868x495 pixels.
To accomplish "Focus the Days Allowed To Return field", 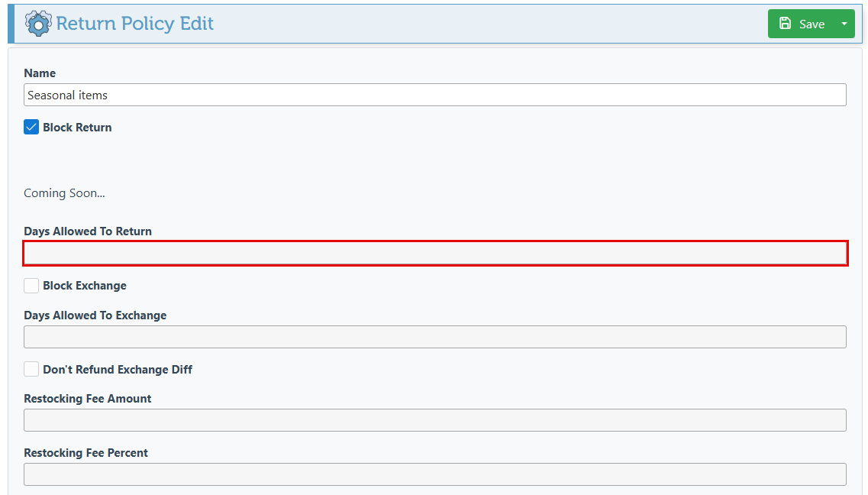I will 435,254.
